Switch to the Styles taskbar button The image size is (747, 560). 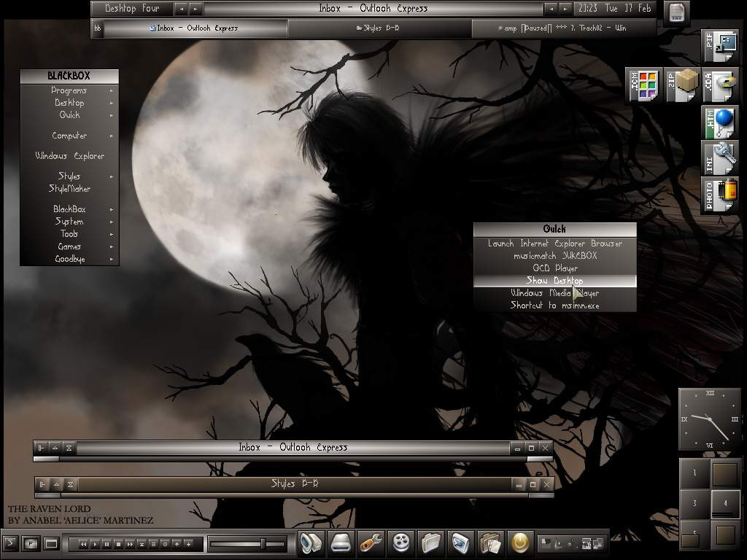coord(379,28)
